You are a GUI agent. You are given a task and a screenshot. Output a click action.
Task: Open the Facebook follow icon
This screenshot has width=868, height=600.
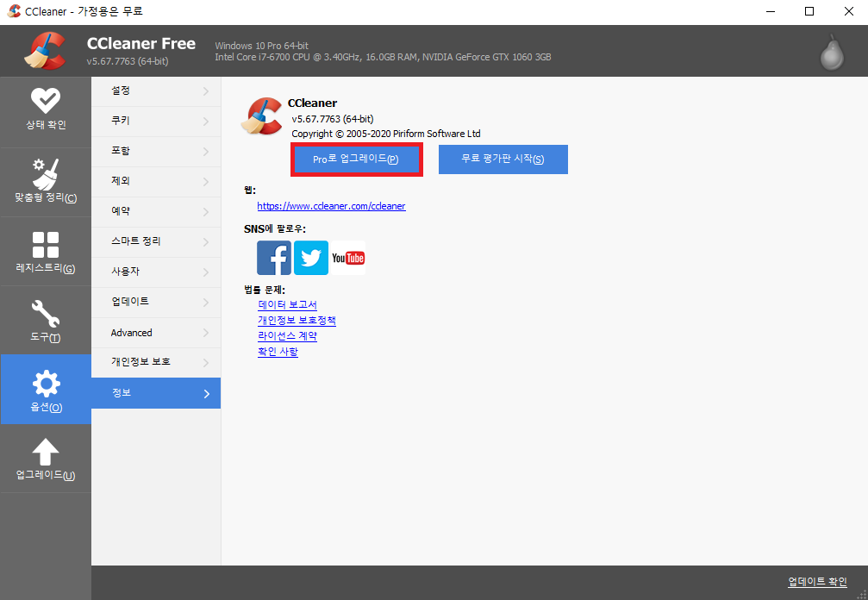click(274, 258)
